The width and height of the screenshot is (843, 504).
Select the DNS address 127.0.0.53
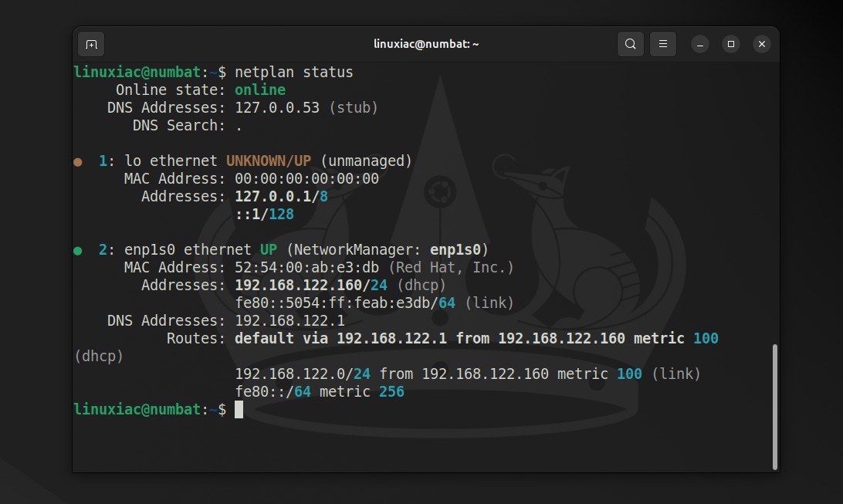click(277, 107)
